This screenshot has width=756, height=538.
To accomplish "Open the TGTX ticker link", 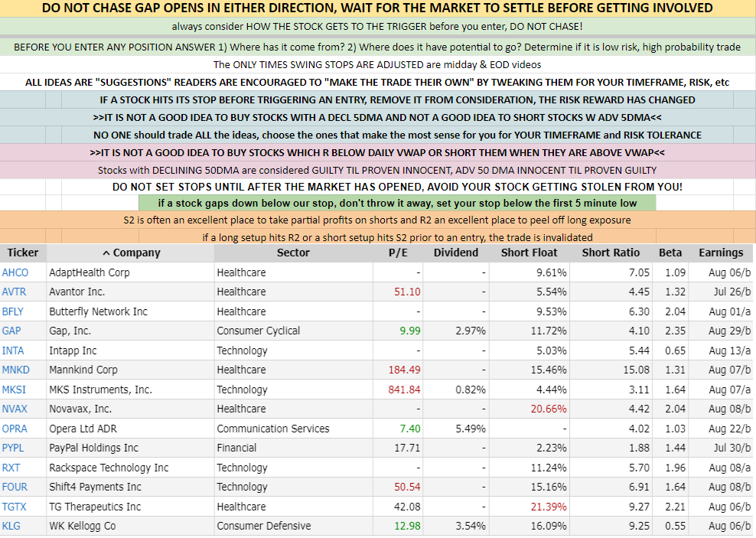I will coord(14,507).
